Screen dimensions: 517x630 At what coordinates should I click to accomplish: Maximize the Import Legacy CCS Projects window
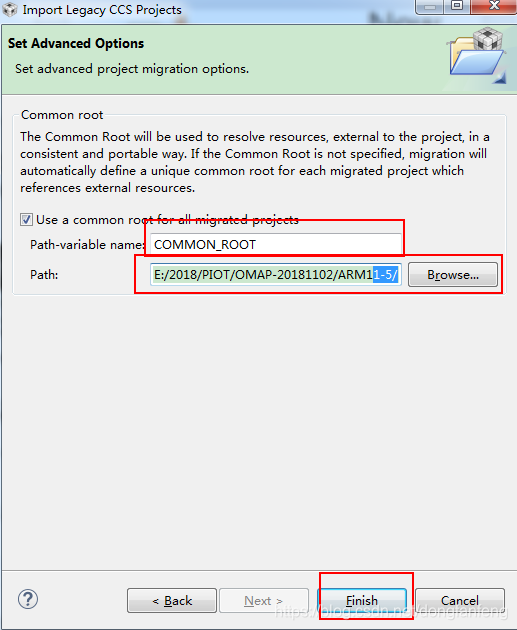457,6
